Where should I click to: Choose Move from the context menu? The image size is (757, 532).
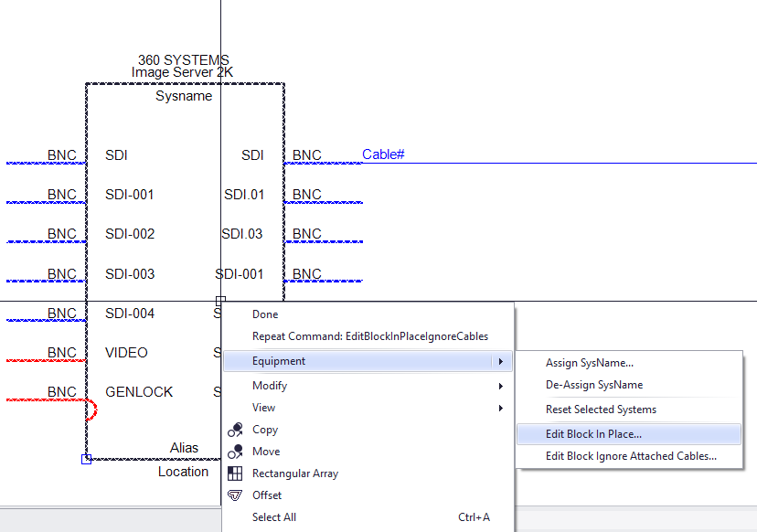pos(368,452)
